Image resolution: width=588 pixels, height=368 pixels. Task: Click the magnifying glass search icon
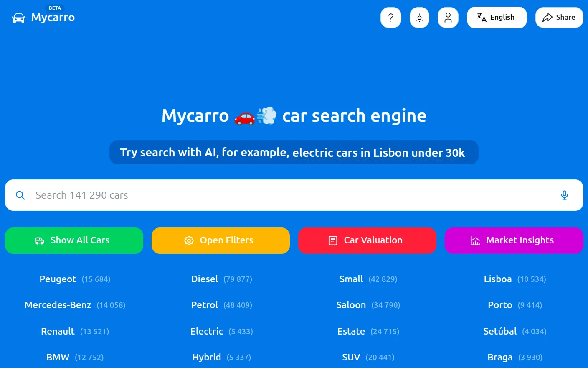pos(20,195)
